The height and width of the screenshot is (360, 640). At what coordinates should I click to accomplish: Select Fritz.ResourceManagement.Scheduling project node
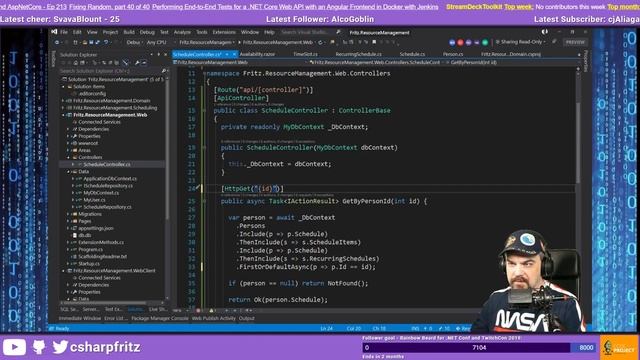pos(115,108)
